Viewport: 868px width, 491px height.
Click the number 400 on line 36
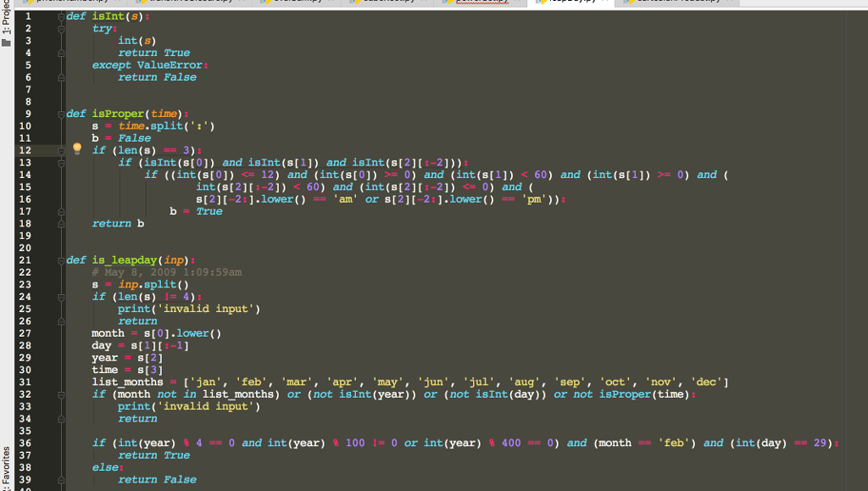511,443
